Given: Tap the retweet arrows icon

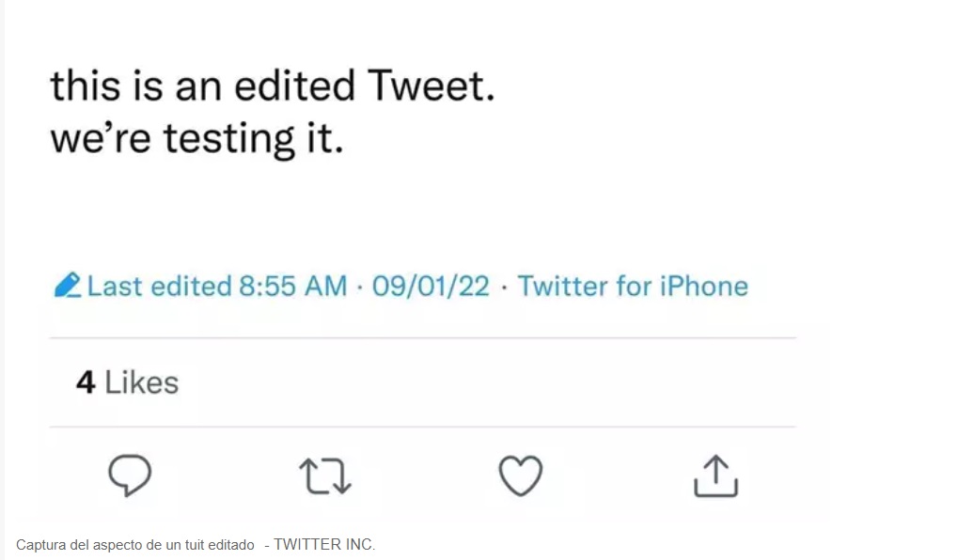Looking at the screenshot, I should (325, 475).
